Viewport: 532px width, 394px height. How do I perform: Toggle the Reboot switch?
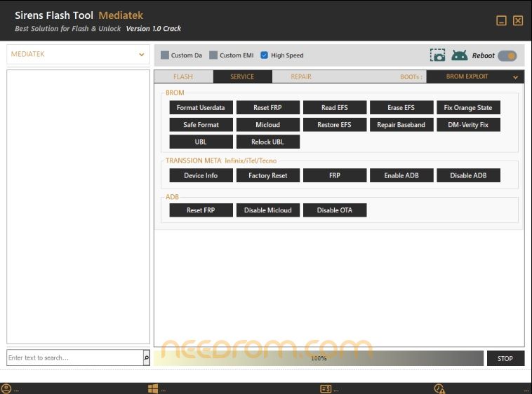507,55
